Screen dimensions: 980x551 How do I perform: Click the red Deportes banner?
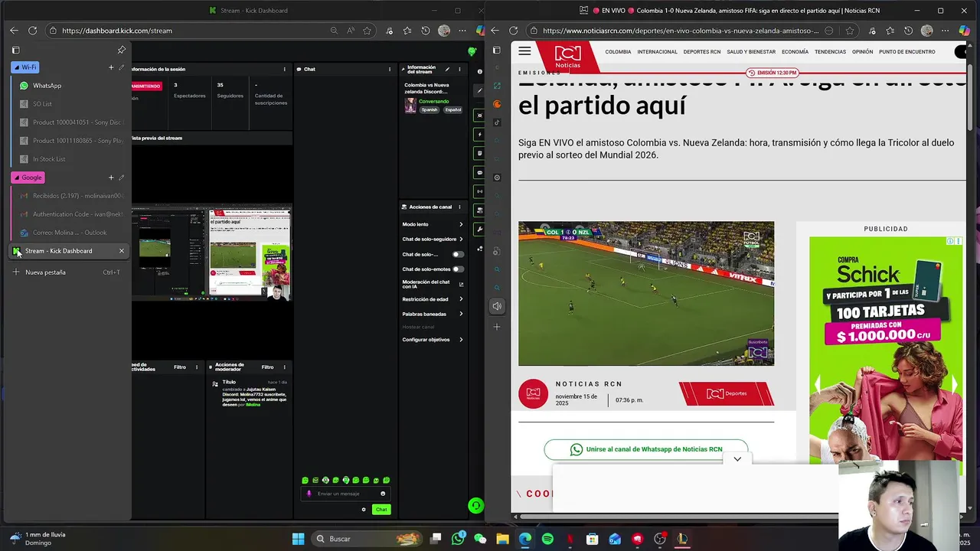(x=727, y=393)
